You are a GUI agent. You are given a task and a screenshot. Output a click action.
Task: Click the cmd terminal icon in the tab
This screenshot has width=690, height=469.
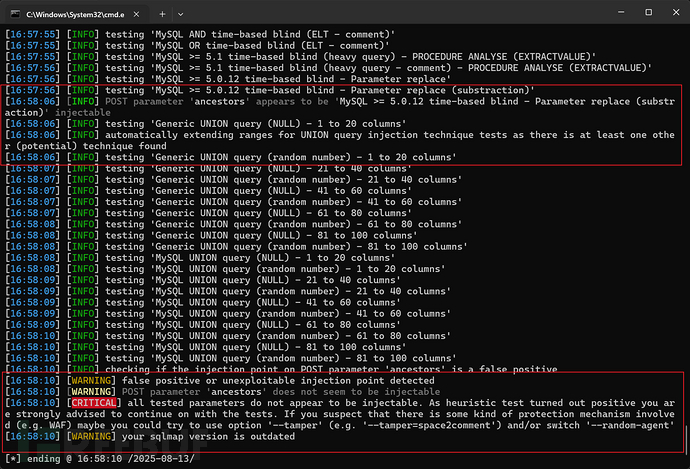pyautogui.click(x=15, y=14)
